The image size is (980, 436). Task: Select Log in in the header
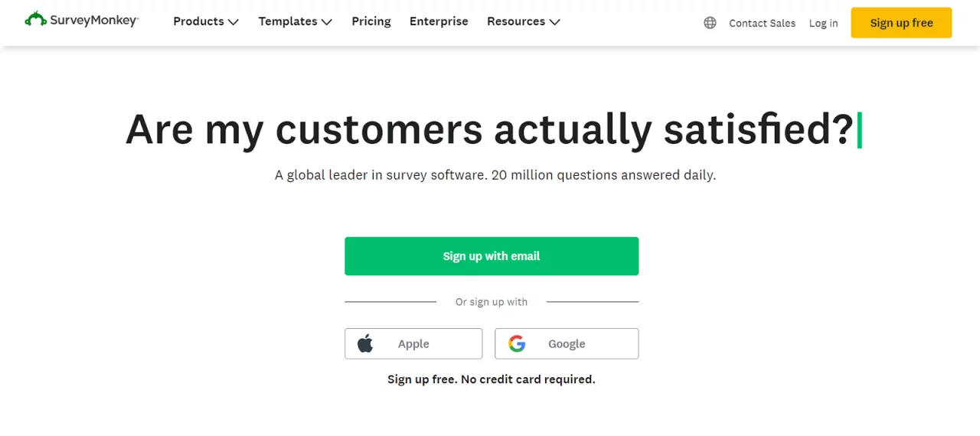point(823,23)
